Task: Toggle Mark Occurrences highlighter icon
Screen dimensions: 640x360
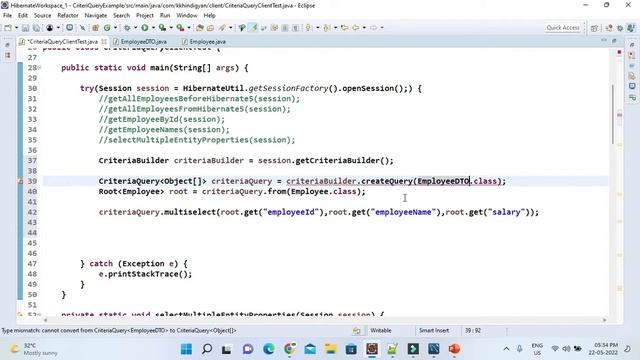Action: pos(253,28)
